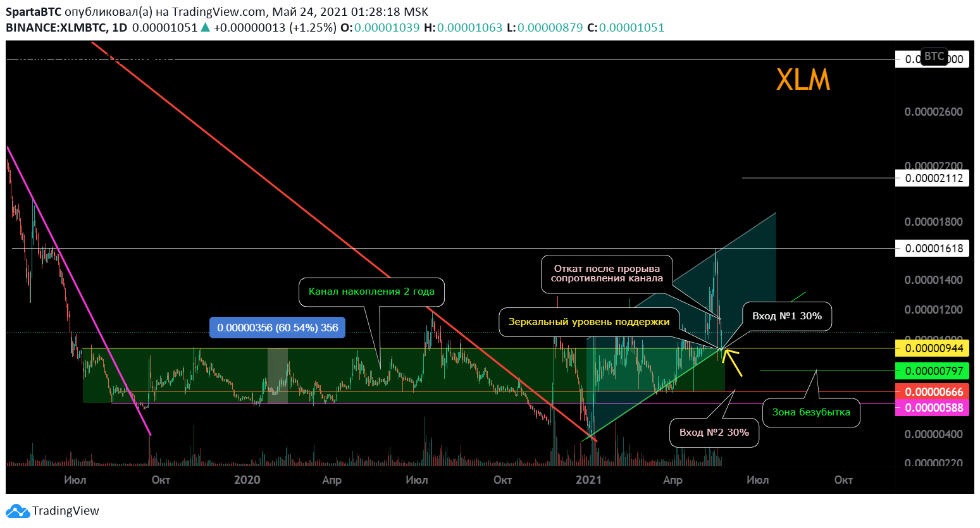Select the 0.00001618 price level label
Image resolution: width=980 pixels, height=528 pixels.
pyautogui.click(x=934, y=248)
